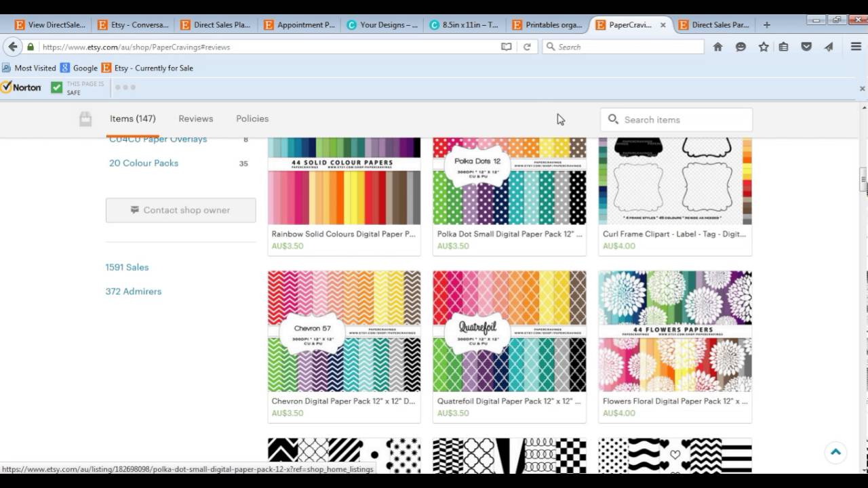The image size is (868, 488).
Task: Open CU4CU Paper Overlays section
Action: tap(158, 140)
